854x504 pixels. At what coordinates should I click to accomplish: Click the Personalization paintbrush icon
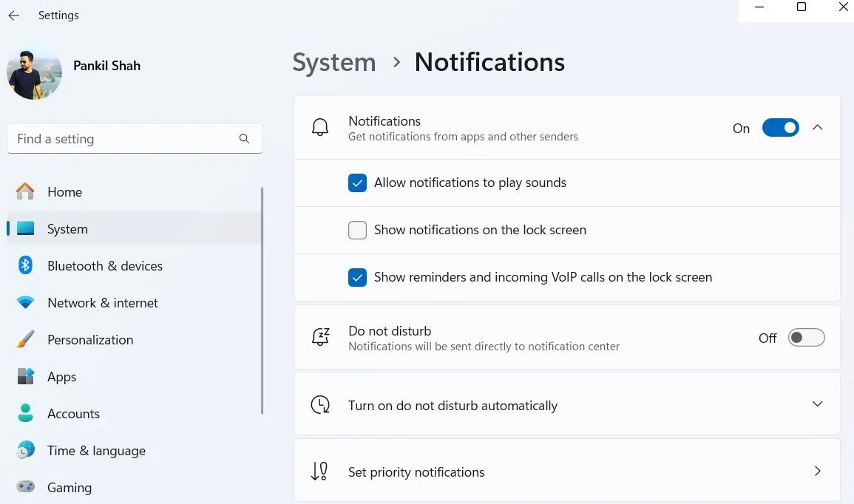pyautogui.click(x=25, y=340)
